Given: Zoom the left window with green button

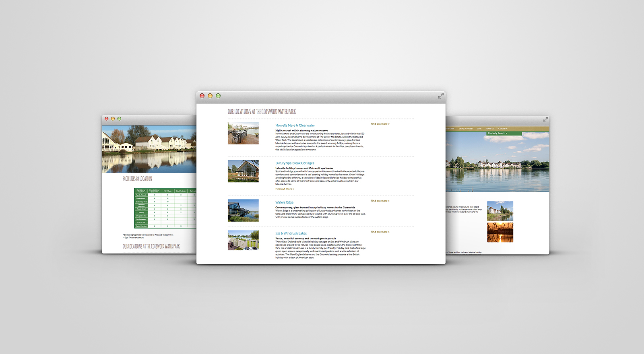Looking at the screenshot, I should (119, 119).
